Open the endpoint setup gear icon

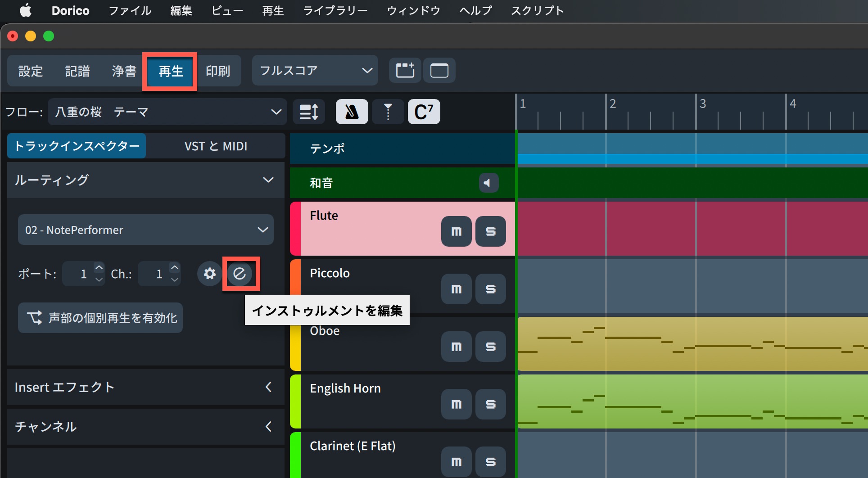pyautogui.click(x=209, y=274)
